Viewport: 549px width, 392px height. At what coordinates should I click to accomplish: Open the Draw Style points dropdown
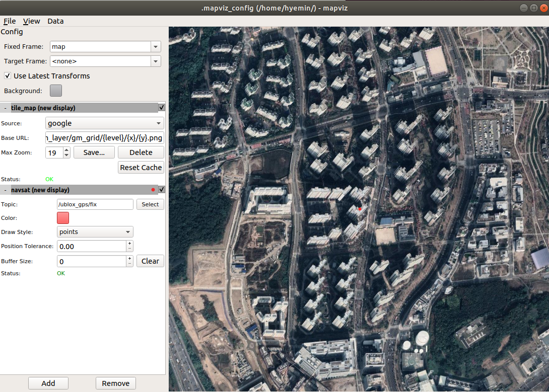(95, 232)
